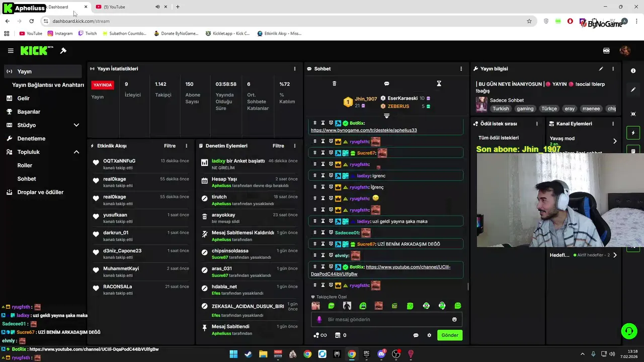Click the Sadece Sohbet category thumbnail

[481, 104]
